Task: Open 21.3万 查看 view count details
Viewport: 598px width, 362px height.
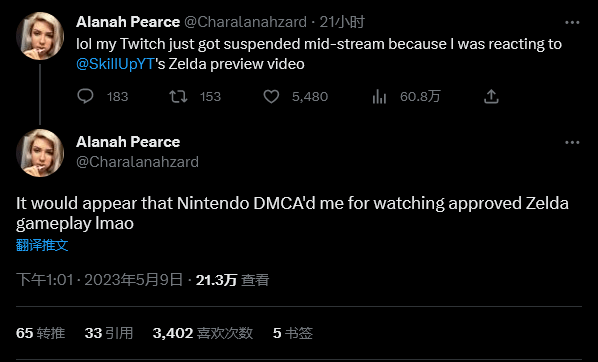Action: click(x=232, y=280)
